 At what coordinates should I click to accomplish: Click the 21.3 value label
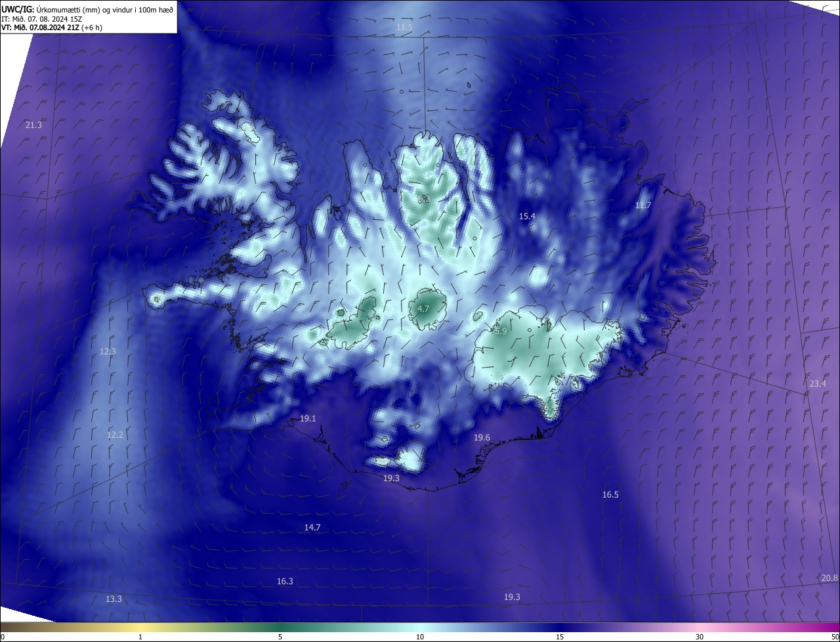pos(33,125)
